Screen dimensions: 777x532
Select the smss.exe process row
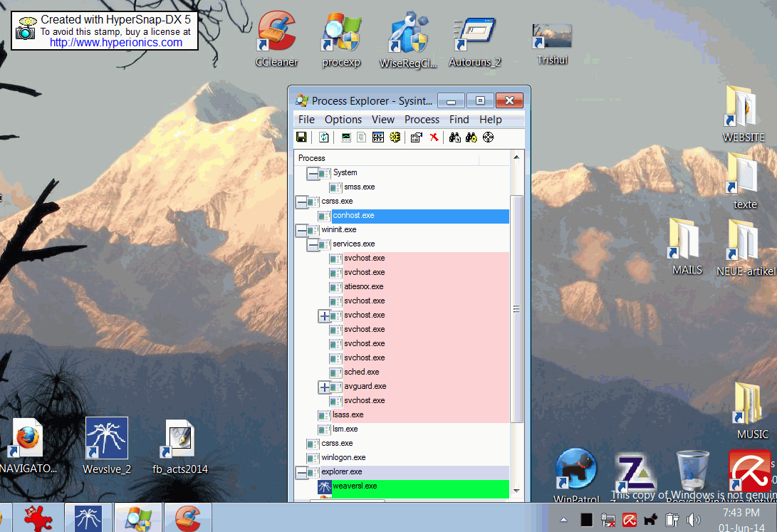pos(402,187)
